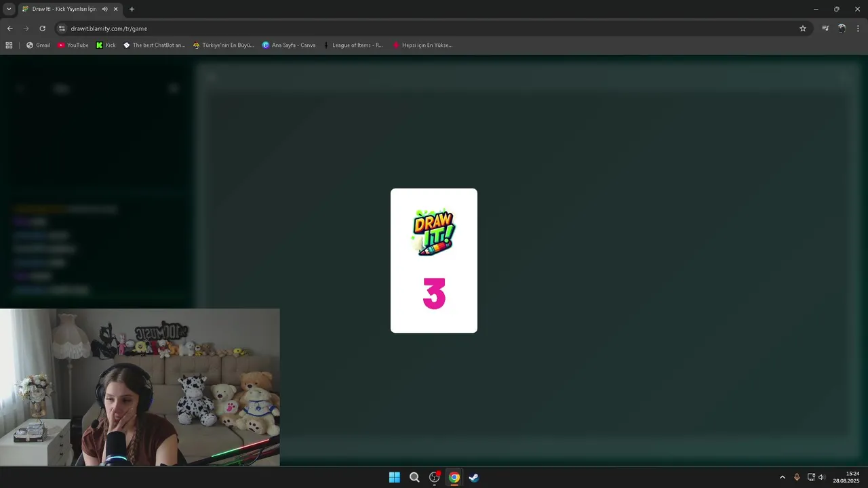Open the volume tray icon
Viewport: 868px width, 488px height.
tap(822, 477)
